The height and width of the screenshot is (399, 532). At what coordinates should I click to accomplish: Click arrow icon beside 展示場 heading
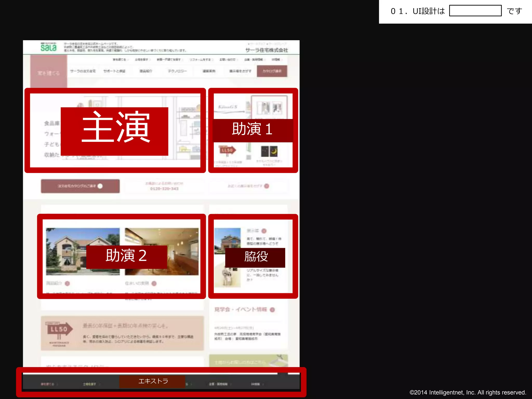coord(264,231)
